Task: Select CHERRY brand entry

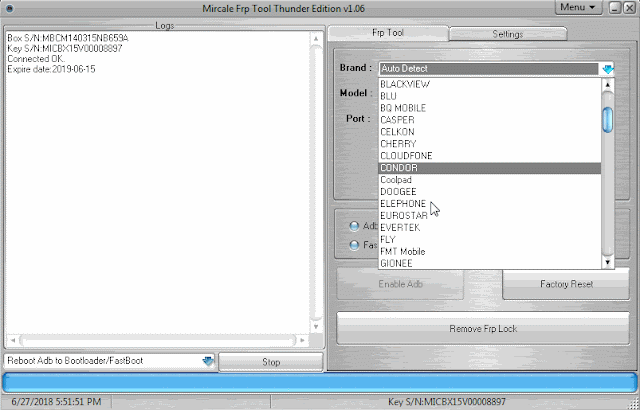Action: [490, 144]
